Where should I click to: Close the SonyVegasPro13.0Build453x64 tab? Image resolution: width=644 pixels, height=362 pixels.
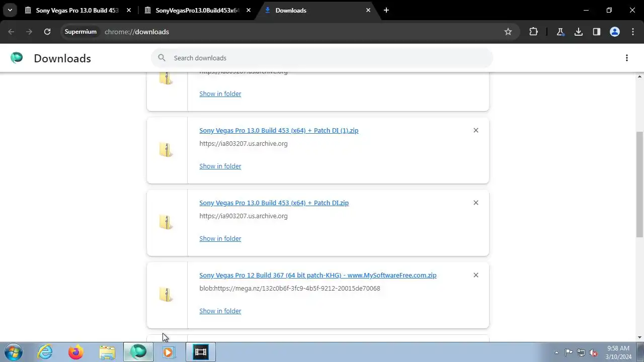coord(249,10)
